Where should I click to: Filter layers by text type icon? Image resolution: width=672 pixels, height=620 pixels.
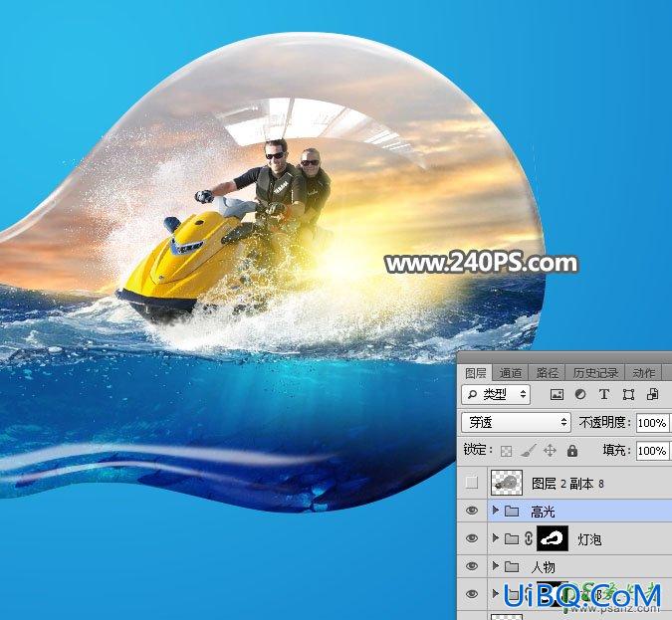coord(604,394)
